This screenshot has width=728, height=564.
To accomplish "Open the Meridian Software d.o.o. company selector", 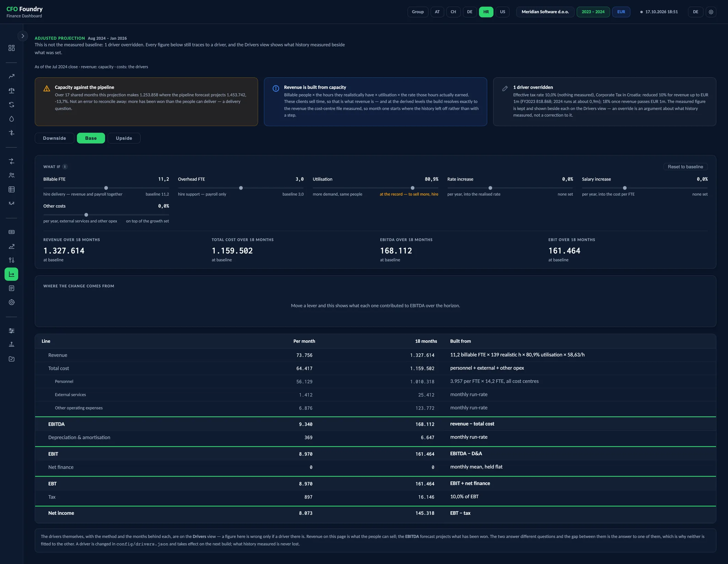I will [x=545, y=12].
